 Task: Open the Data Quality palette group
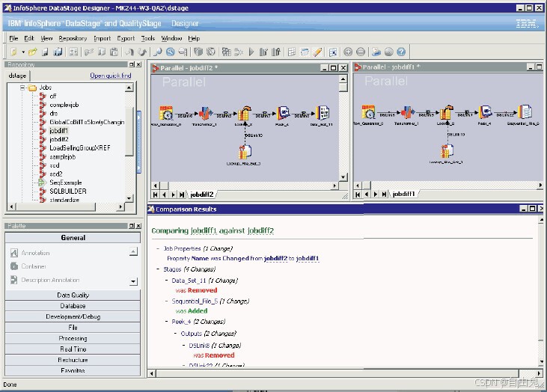pyautogui.click(x=73, y=295)
